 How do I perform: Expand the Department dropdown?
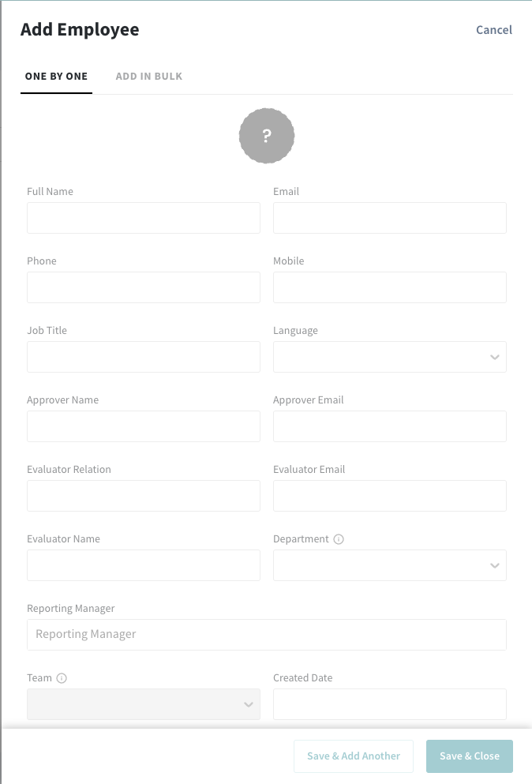(389, 565)
